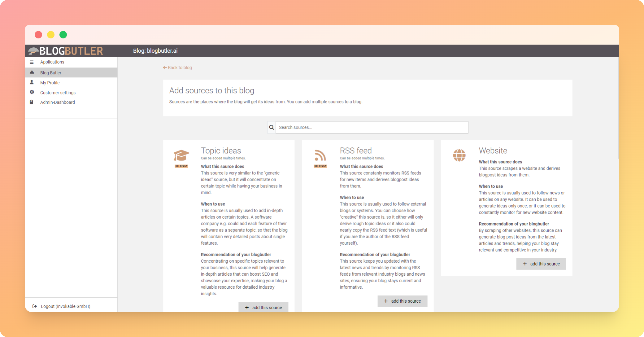Screen dimensions: 644x337
Task: Click the Website globe icon
Action: click(x=459, y=155)
